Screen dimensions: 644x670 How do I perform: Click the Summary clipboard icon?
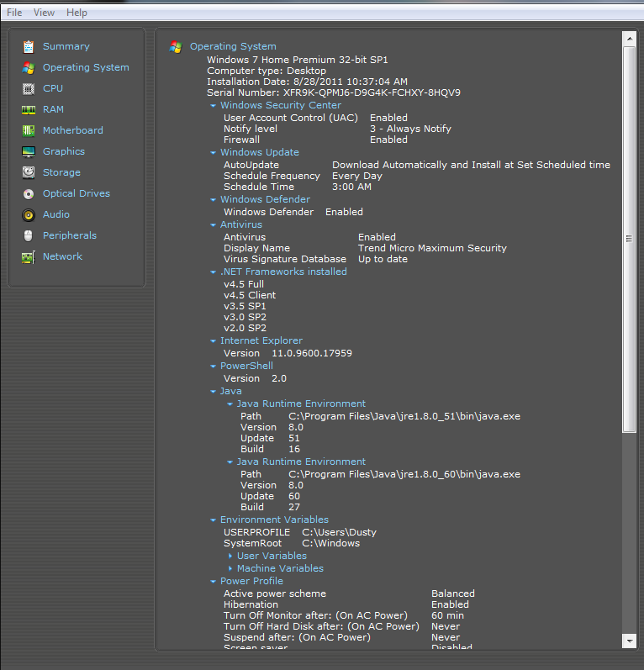29,46
